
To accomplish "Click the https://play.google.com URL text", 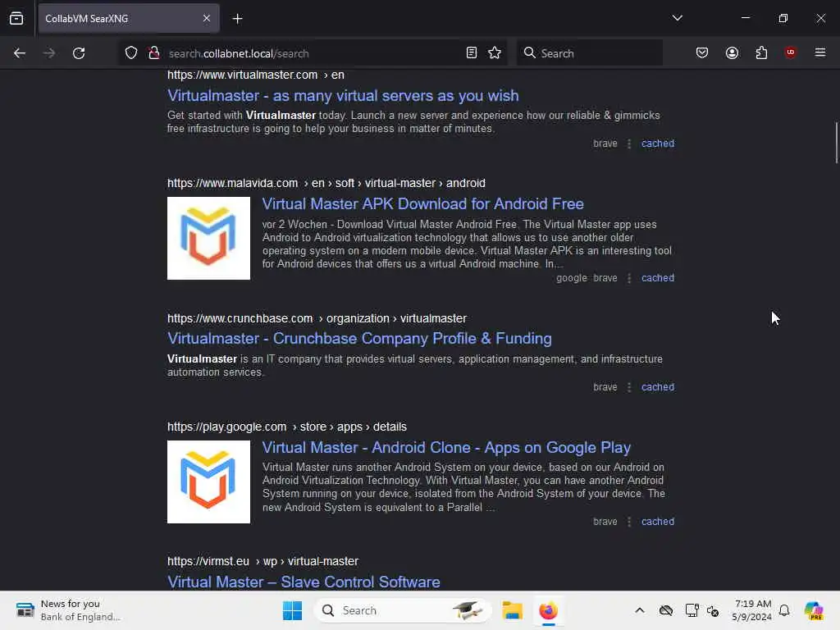I will (x=226, y=427).
